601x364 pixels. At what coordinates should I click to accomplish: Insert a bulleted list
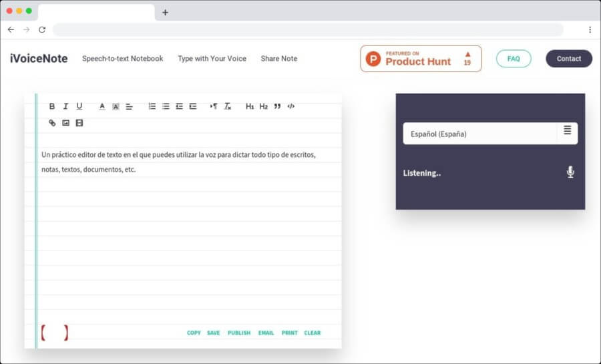tap(166, 106)
